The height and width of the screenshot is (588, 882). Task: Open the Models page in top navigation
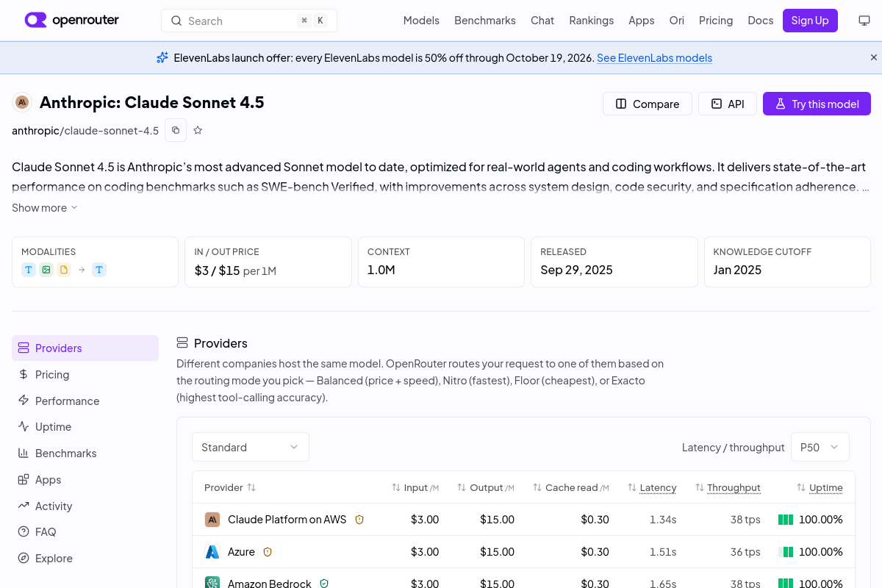[x=421, y=21]
